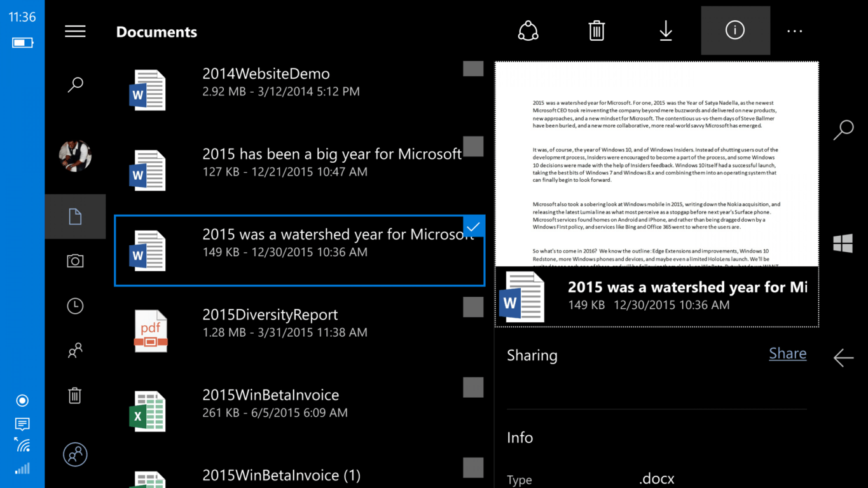Open the hamburger navigation menu
868x488 pixels.
click(x=75, y=31)
